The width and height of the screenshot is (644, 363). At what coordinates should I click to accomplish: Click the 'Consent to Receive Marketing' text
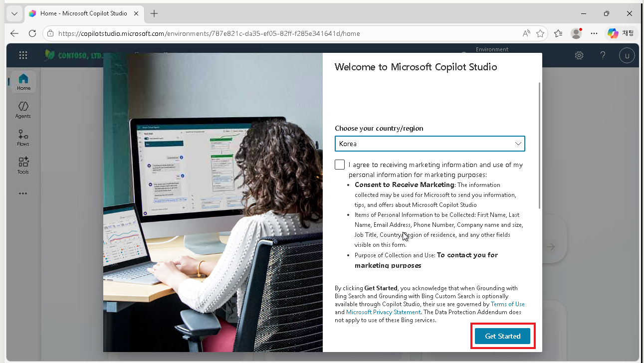405,184
